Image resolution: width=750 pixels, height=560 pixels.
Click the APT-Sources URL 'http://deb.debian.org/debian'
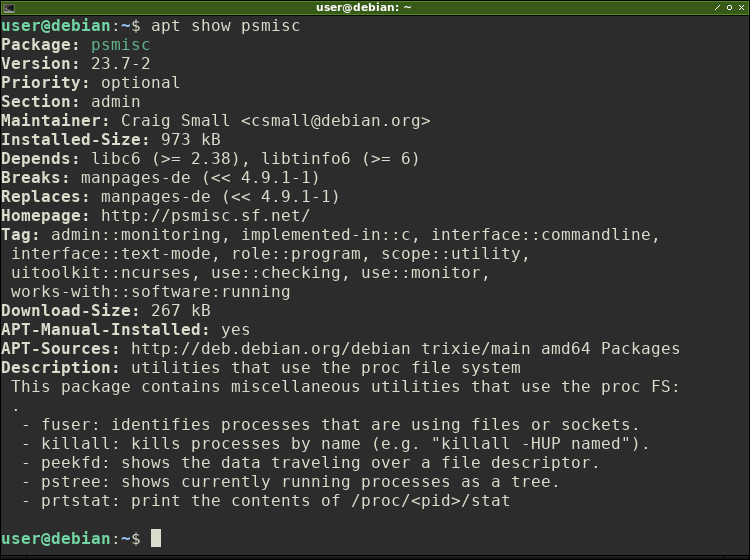point(271,349)
